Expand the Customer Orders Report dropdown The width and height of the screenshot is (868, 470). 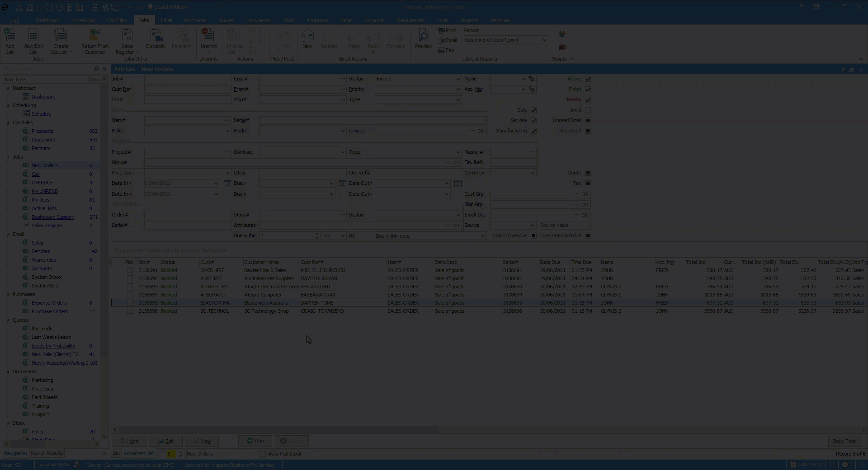544,40
